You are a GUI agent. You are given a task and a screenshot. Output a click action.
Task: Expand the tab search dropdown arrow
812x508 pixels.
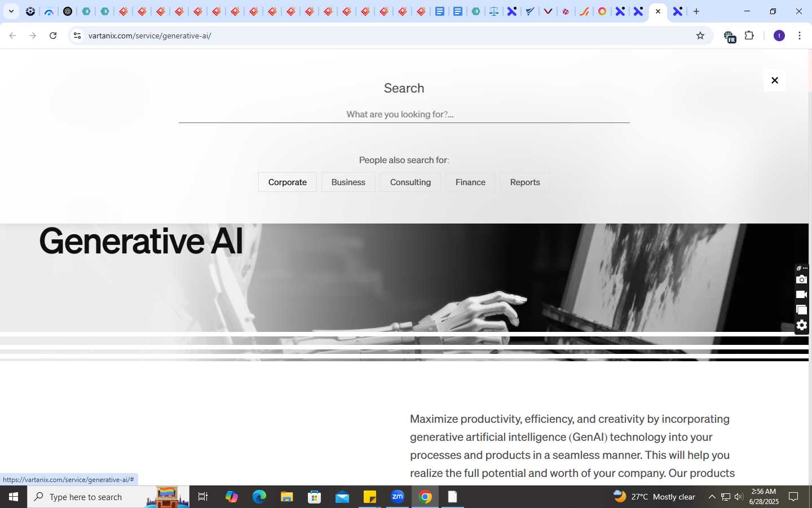point(11,11)
